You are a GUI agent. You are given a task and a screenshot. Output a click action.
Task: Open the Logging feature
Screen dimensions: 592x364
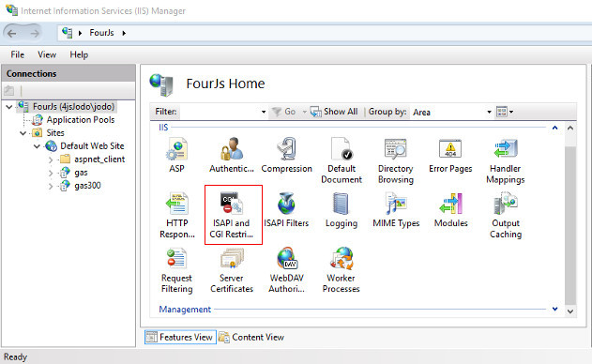[x=342, y=210]
